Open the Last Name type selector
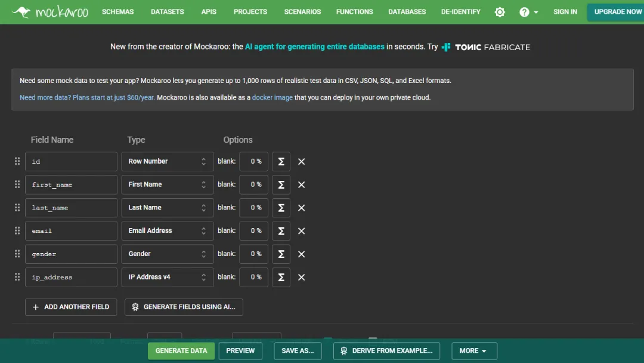 168,208
